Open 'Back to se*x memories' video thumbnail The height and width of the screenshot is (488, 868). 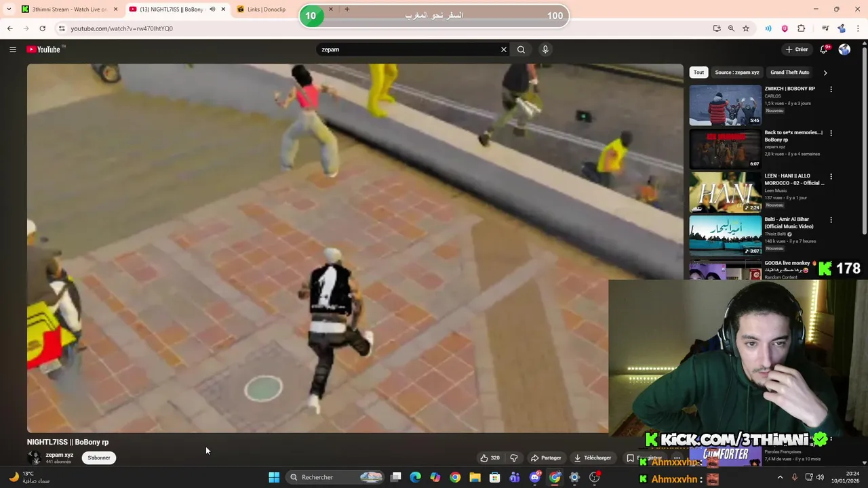pyautogui.click(x=726, y=148)
